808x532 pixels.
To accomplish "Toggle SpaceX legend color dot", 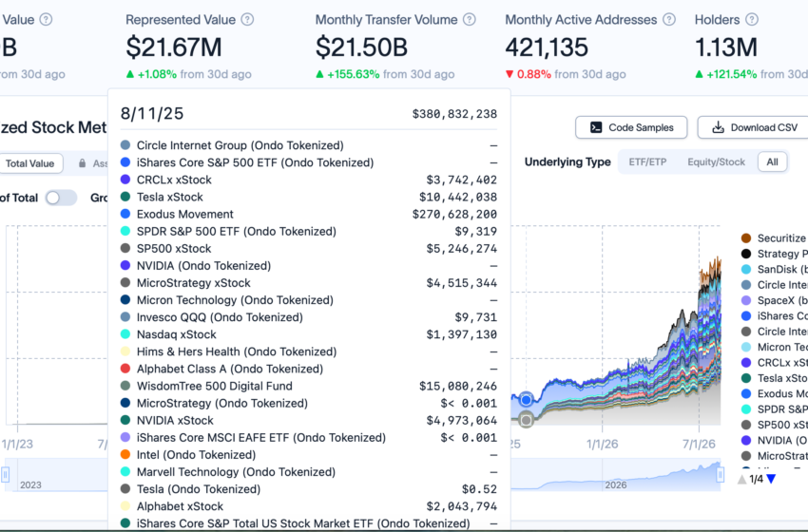I will [x=745, y=300].
